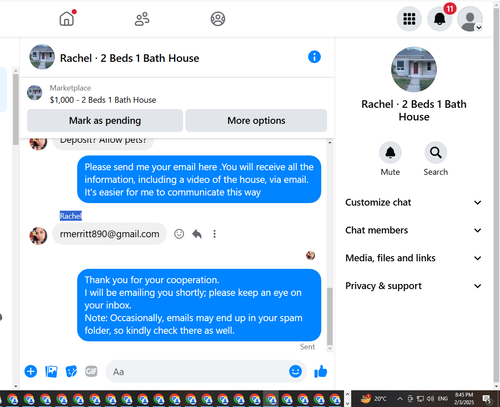Open the Friends icon in top bar

[142, 19]
